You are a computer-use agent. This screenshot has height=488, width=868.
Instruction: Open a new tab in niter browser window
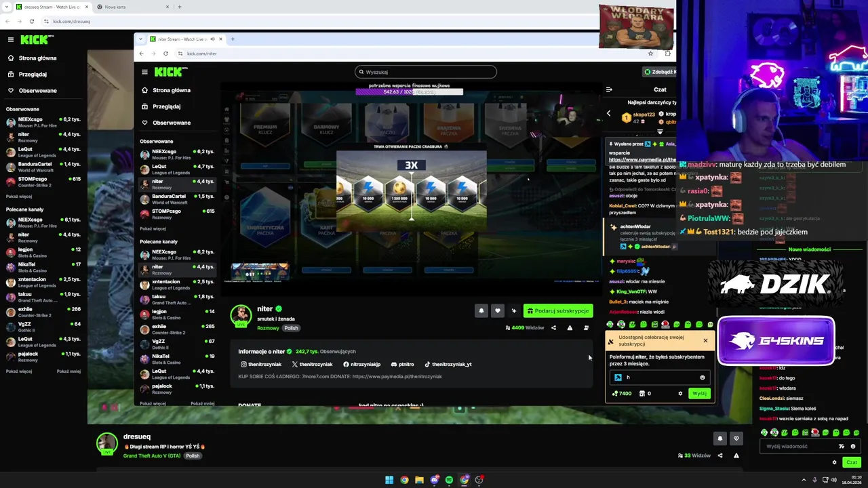click(x=233, y=39)
